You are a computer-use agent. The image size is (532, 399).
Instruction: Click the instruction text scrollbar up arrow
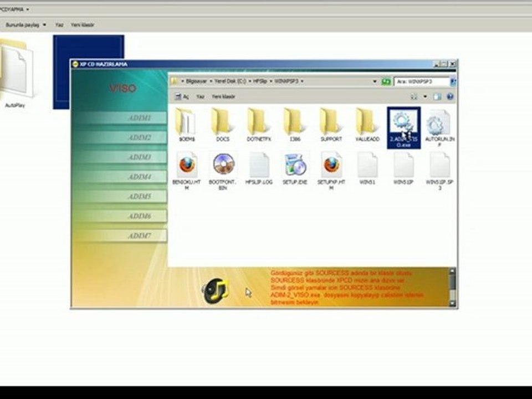click(x=452, y=272)
